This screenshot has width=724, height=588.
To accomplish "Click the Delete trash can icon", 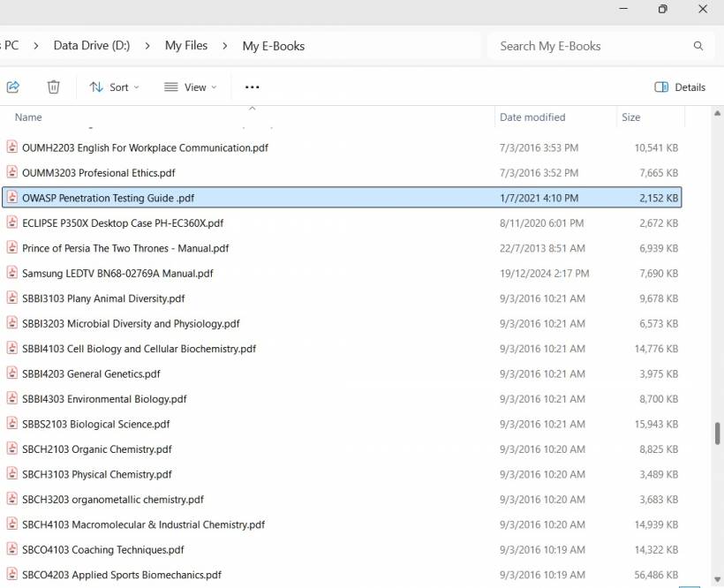I will 54,87.
